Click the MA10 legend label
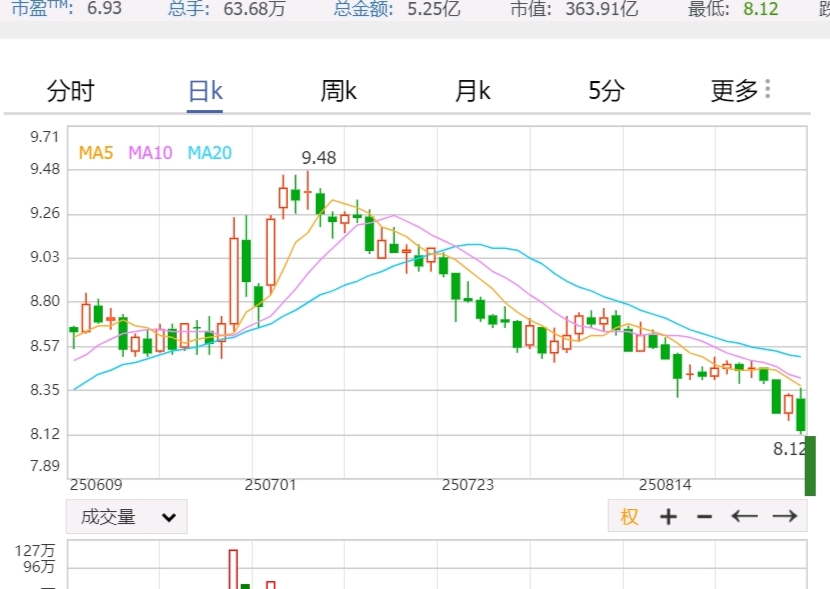 (150, 153)
